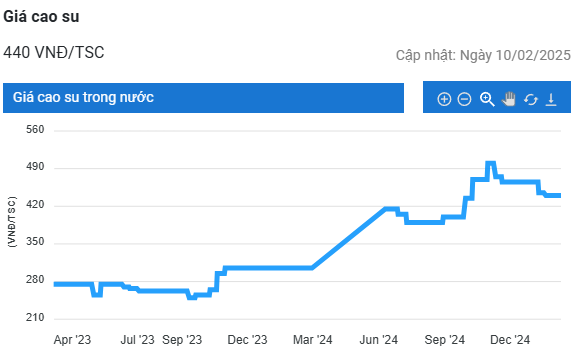Viewport: 581px width, 362px height.
Task: Click the zoom out minus icon
Action: tap(464, 99)
